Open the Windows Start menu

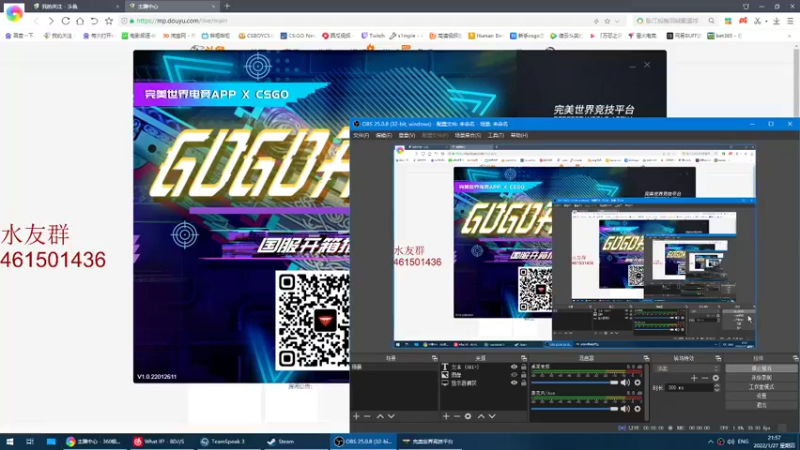9,441
